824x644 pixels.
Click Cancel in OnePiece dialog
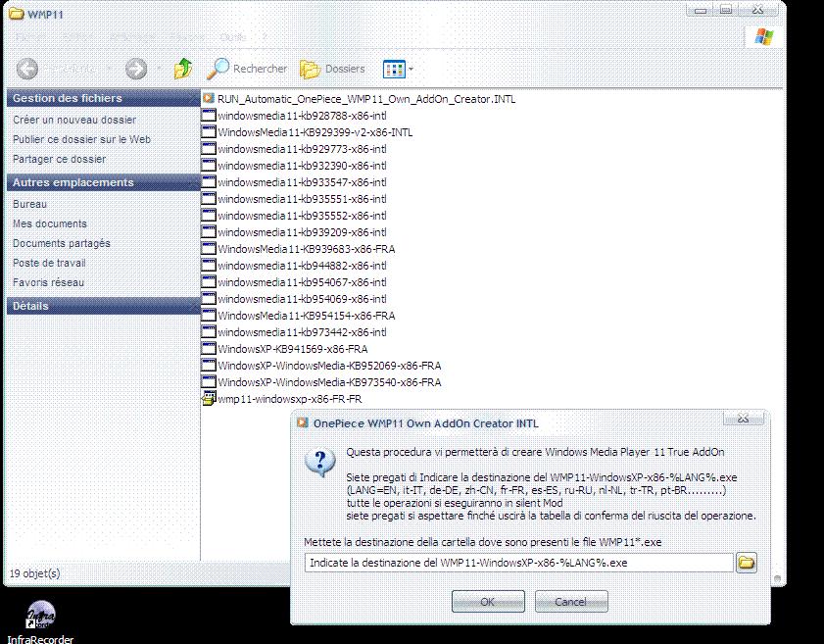click(x=571, y=602)
